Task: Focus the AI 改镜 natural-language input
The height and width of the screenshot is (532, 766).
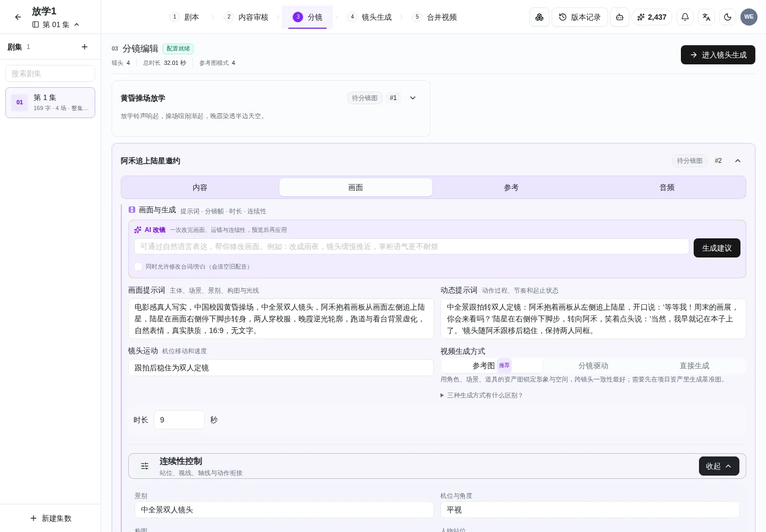Action: point(412,246)
